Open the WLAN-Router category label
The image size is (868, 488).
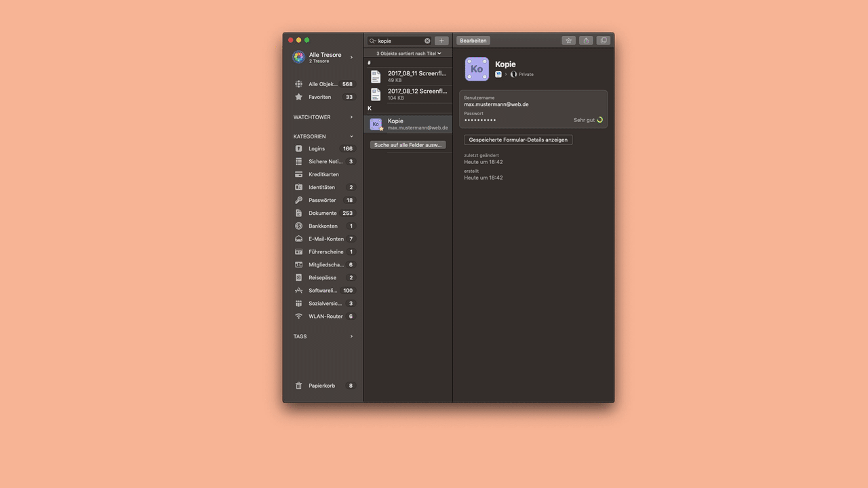click(325, 317)
